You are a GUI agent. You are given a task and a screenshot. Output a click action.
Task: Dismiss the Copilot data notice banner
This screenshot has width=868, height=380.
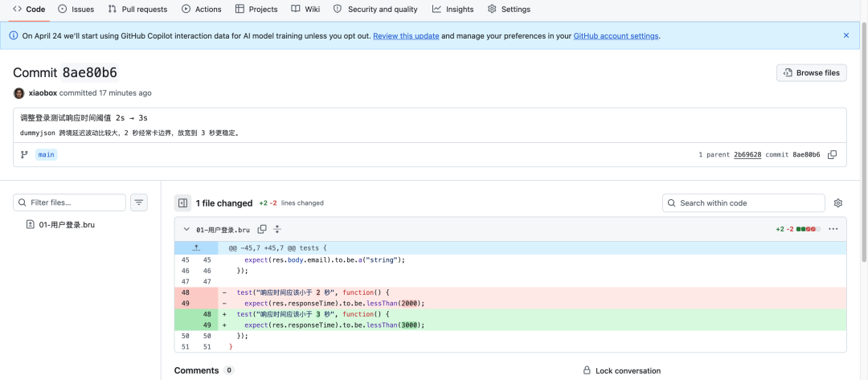coord(845,35)
